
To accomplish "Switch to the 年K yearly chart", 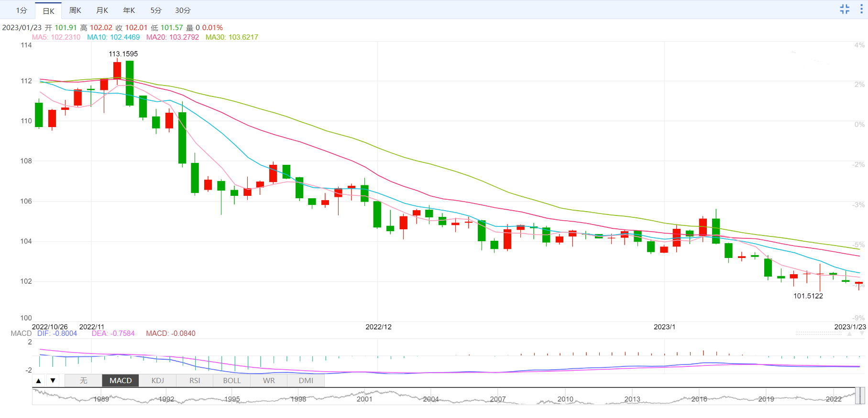I will 129,10.
